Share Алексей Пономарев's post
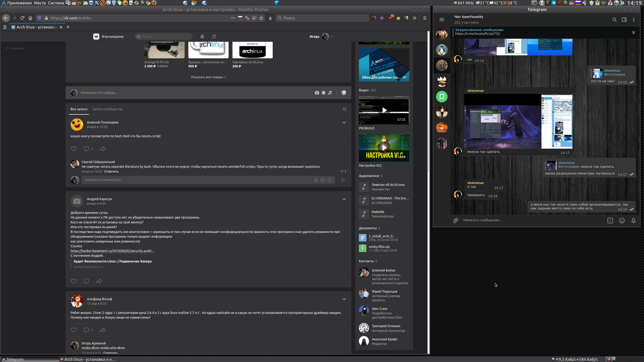The width and height of the screenshot is (644, 362). coord(103,149)
